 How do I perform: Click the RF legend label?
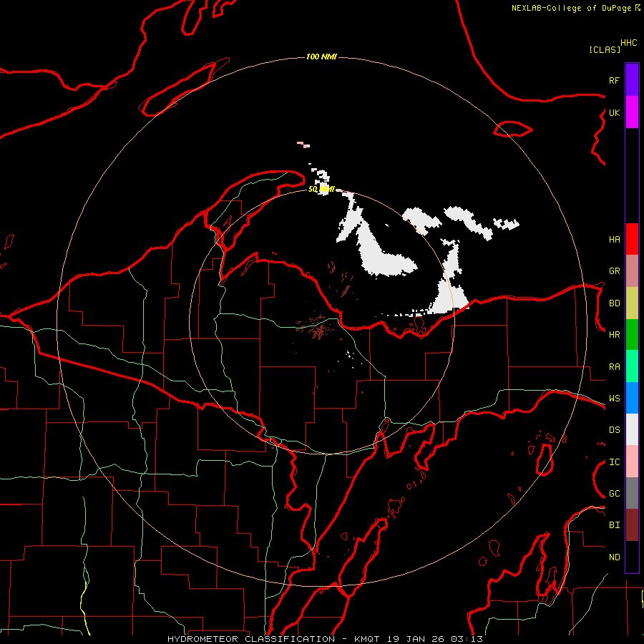[x=614, y=80]
